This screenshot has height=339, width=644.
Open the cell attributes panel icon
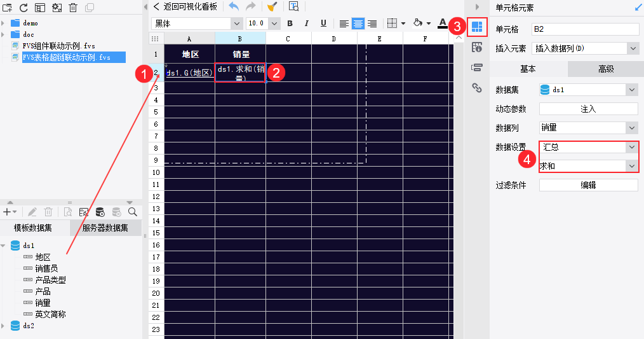(x=477, y=47)
